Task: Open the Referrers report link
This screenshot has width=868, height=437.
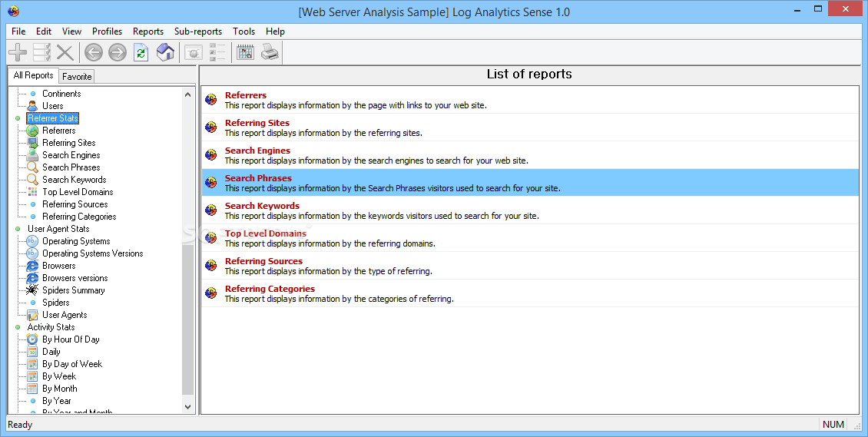Action: tap(246, 95)
